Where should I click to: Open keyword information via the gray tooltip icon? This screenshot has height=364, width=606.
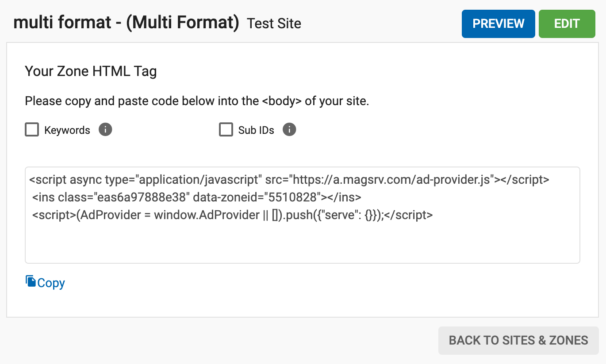(x=105, y=129)
